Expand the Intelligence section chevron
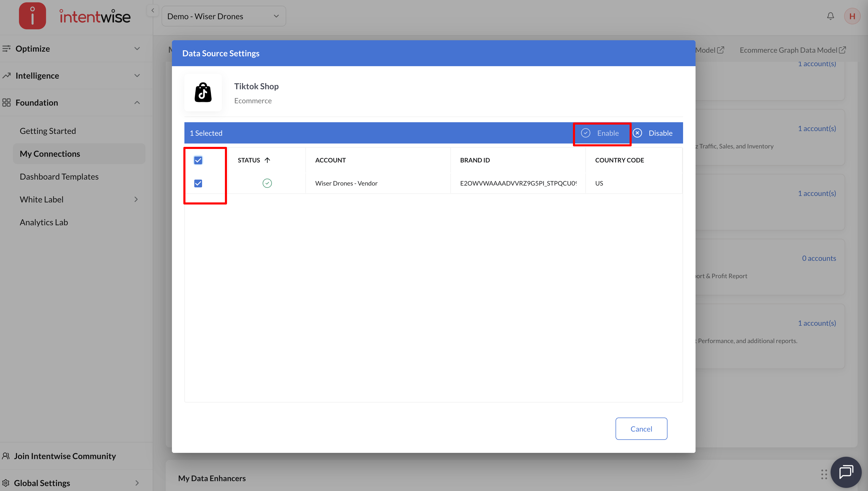 click(x=137, y=76)
